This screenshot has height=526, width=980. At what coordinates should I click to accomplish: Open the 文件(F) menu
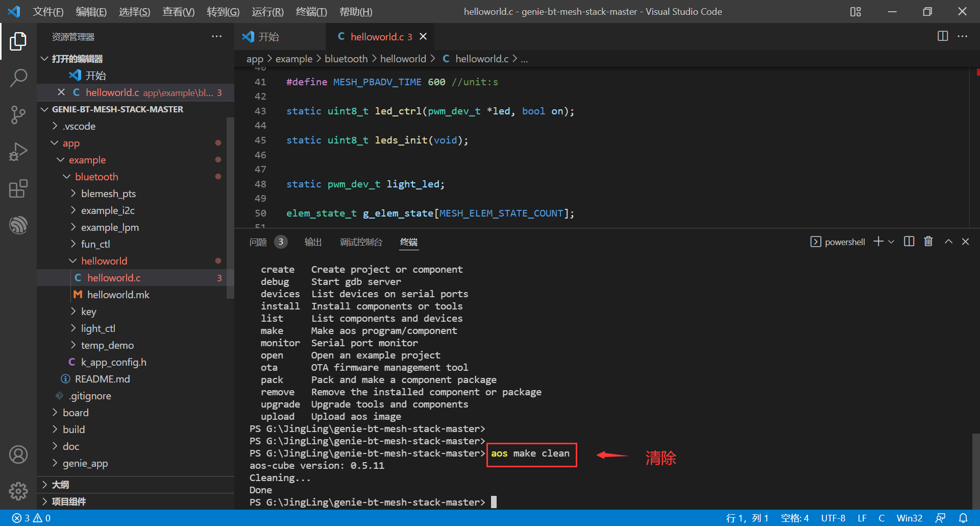[48, 11]
